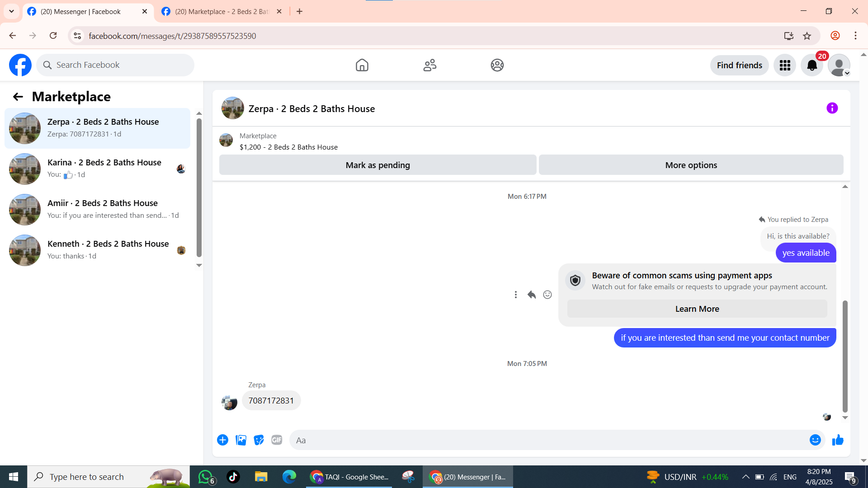868x488 pixels.
Task: Click the chat list scrollbar
Action: [x=199, y=188]
